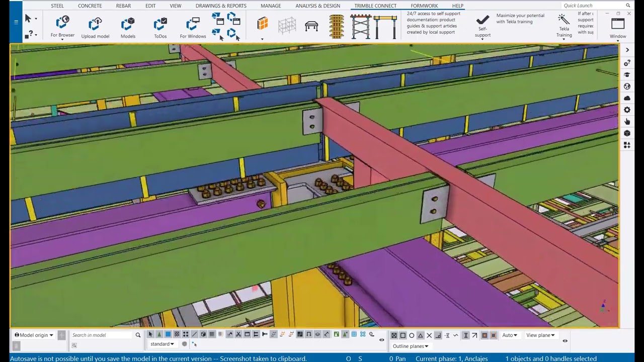Open the selection arrow tool dropdown

(x=30, y=19)
